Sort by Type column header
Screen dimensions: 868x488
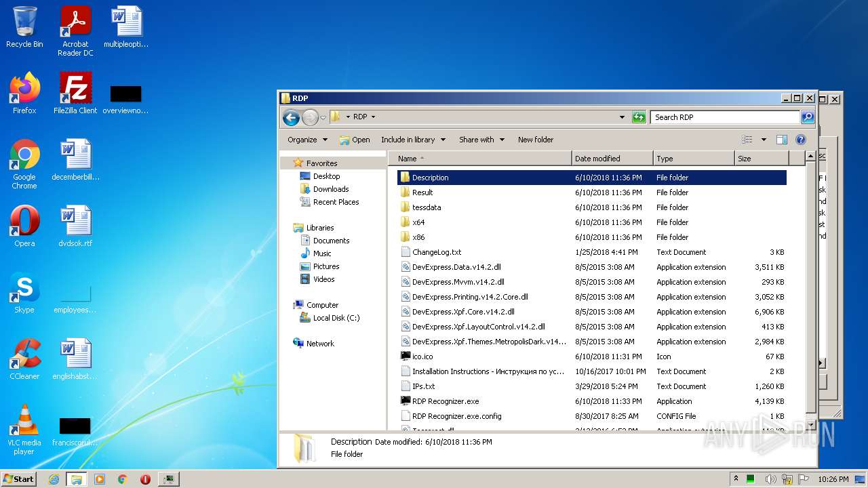click(694, 159)
